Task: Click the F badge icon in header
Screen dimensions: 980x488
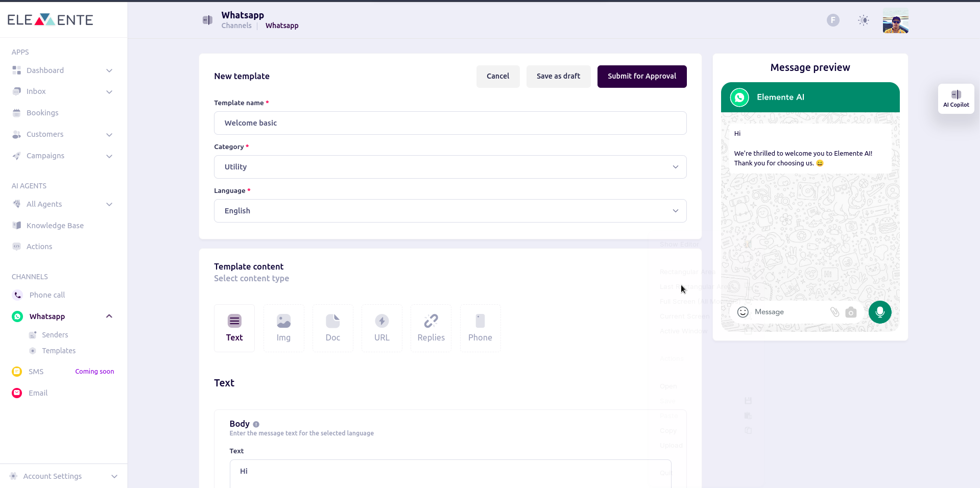Action: point(833,20)
